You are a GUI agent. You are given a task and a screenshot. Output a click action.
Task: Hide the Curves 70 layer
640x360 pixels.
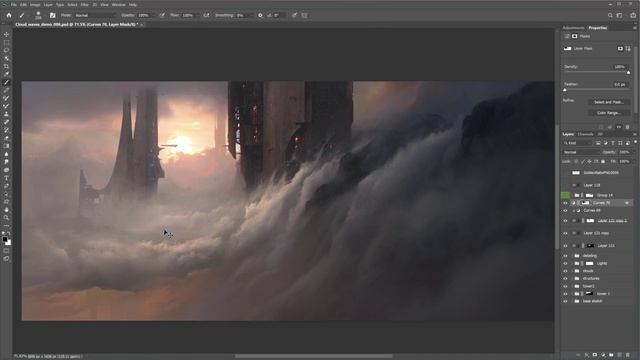(565, 203)
